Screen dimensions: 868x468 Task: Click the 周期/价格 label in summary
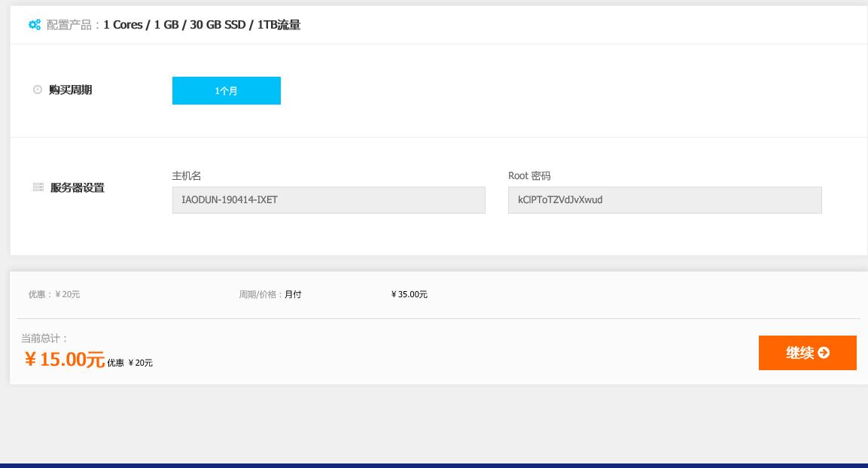point(260,295)
